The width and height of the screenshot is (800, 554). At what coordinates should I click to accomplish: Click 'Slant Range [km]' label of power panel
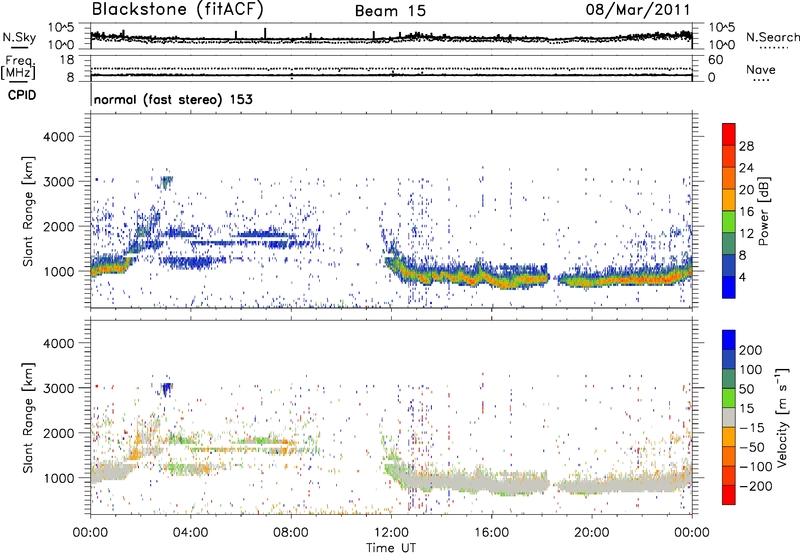[28, 211]
